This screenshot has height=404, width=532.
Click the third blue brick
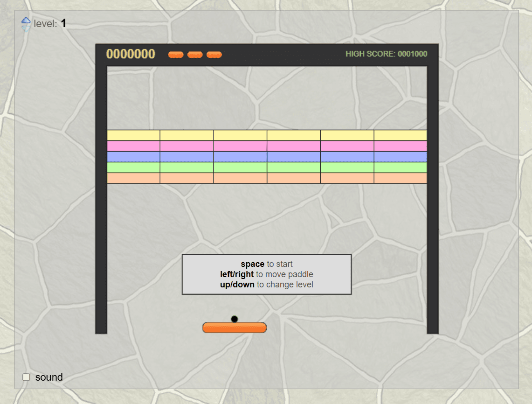[x=240, y=156]
